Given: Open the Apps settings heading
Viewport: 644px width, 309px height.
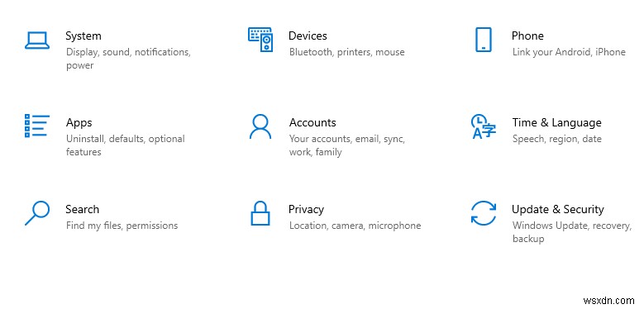Looking at the screenshot, I should [79, 123].
